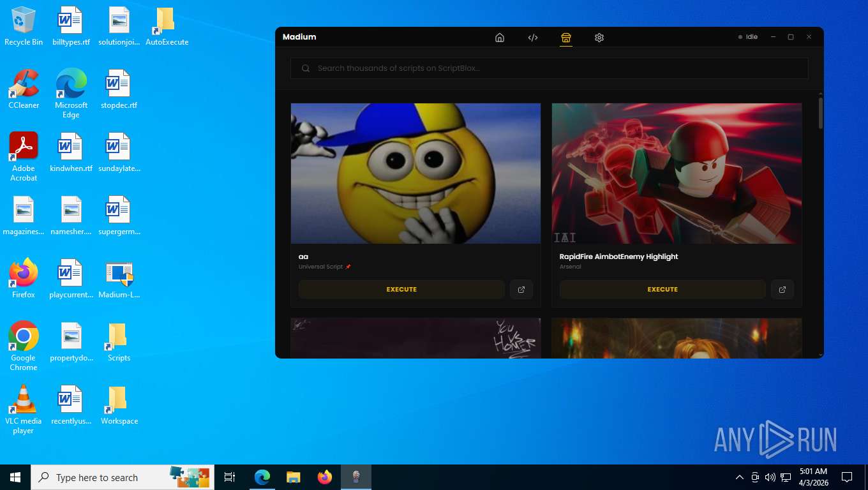Open the Meet Now tray icon
868x490 pixels.
pyautogui.click(x=755, y=477)
